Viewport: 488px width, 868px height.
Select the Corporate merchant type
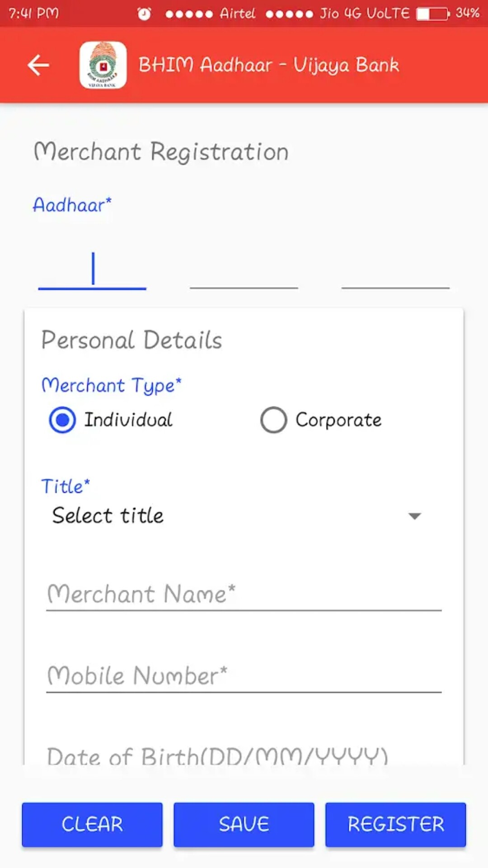pyautogui.click(x=274, y=420)
